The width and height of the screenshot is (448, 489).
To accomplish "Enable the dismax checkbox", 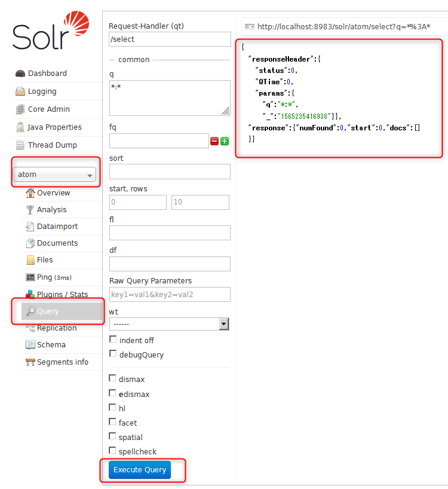I will [112, 378].
